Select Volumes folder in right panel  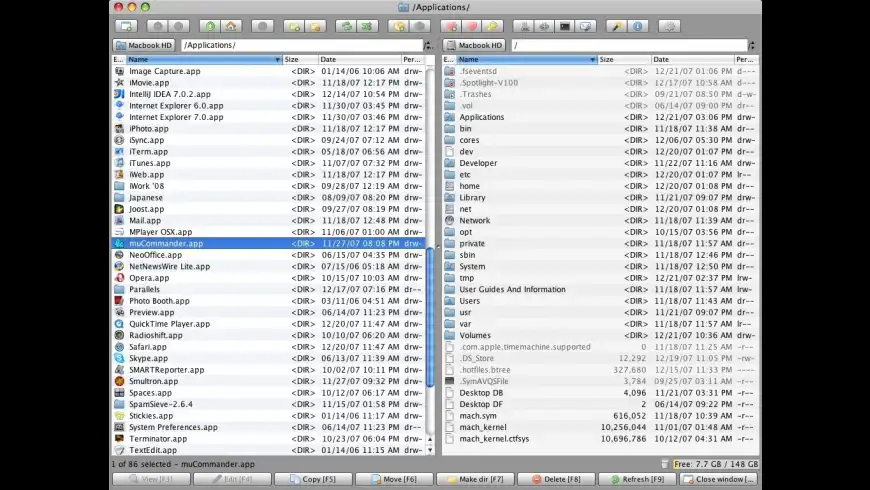600,336
